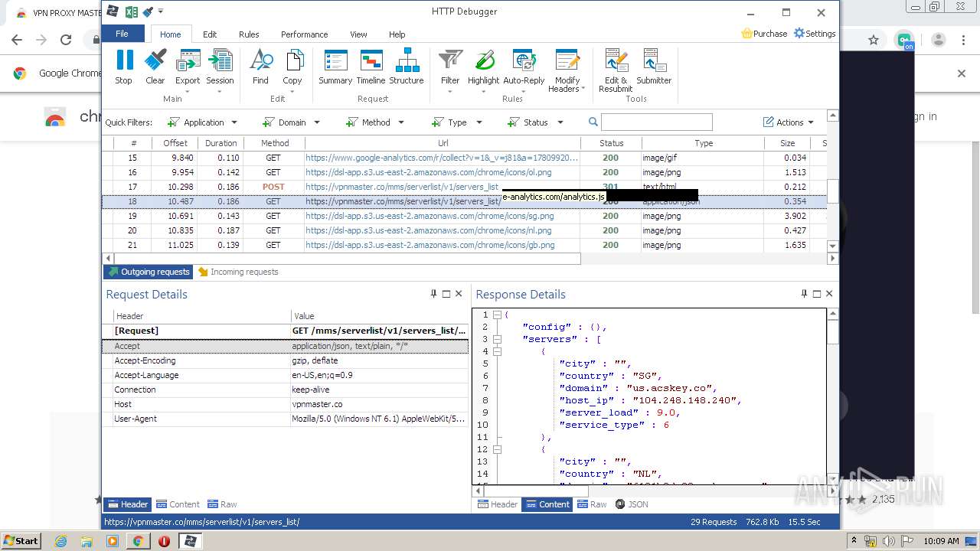The image size is (980, 551).
Task: Click the Stop capture icon
Action: coord(123,60)
